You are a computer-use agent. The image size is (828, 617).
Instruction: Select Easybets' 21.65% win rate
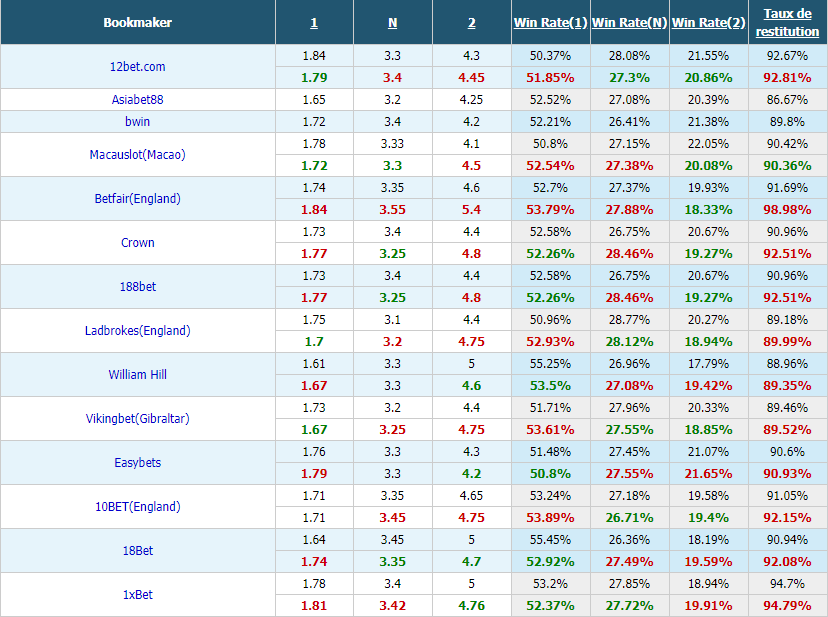709,474
